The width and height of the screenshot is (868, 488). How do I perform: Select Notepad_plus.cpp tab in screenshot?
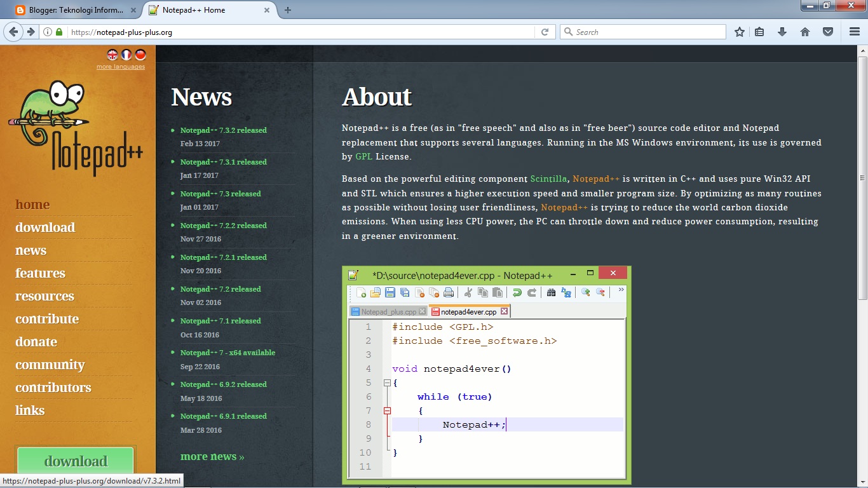(x=389, y=312)
